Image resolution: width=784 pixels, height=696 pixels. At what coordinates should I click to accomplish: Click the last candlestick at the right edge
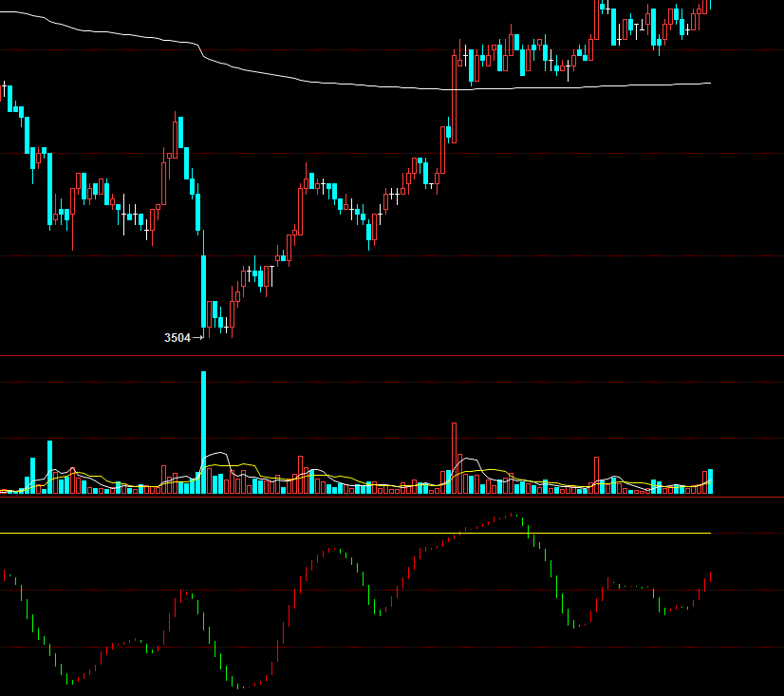710,4
